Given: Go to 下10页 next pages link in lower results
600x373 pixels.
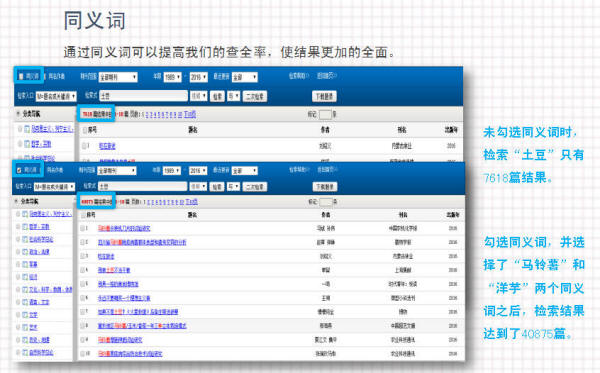Looking at the screenshot, I should pos(192,202).
